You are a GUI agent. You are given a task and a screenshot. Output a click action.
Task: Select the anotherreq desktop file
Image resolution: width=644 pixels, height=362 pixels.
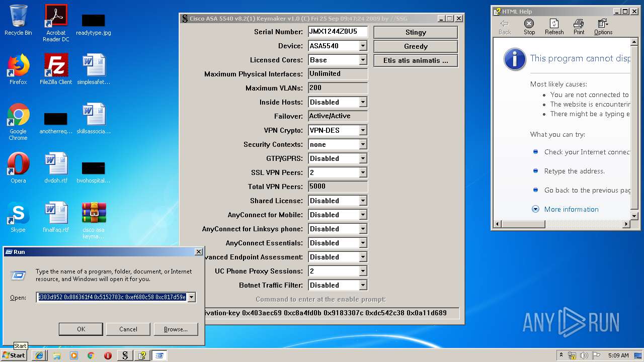click(x=56, y=124)
